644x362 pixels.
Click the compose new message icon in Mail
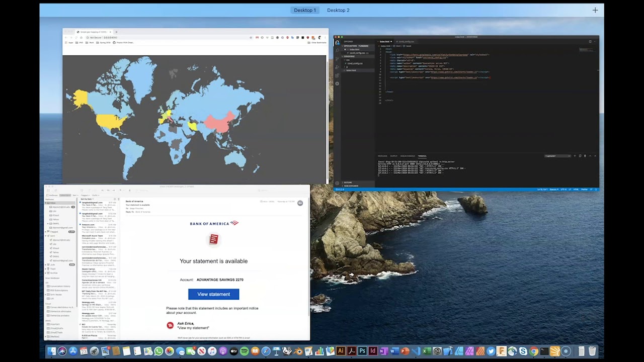[55, 191]
